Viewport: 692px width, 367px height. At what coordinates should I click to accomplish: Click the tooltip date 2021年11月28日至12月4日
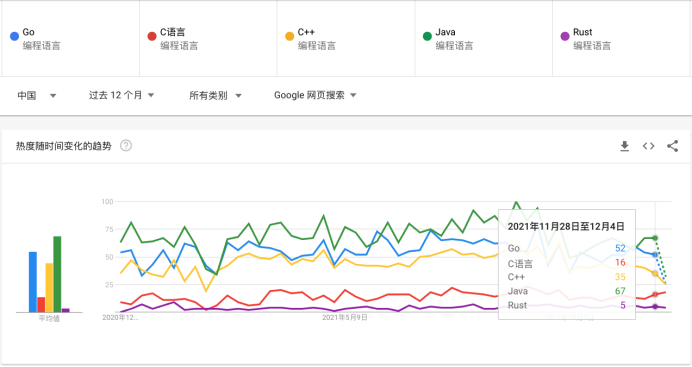566,227
